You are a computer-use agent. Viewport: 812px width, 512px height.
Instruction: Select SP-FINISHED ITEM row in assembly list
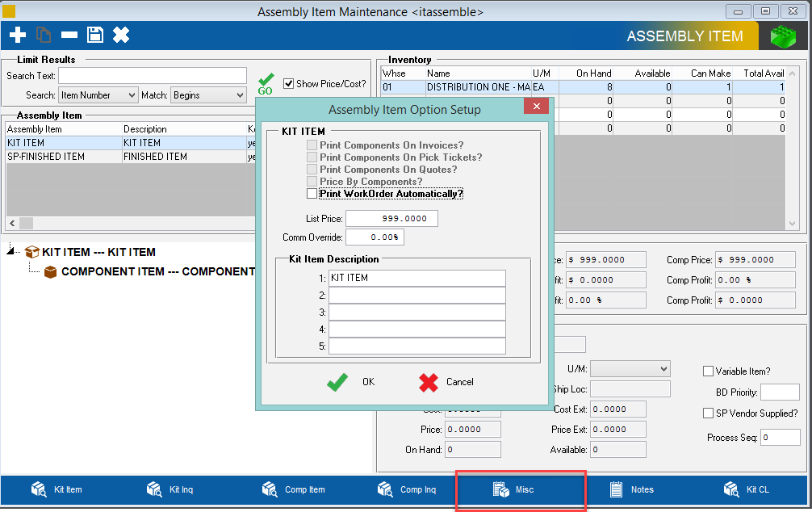point(46,157)
